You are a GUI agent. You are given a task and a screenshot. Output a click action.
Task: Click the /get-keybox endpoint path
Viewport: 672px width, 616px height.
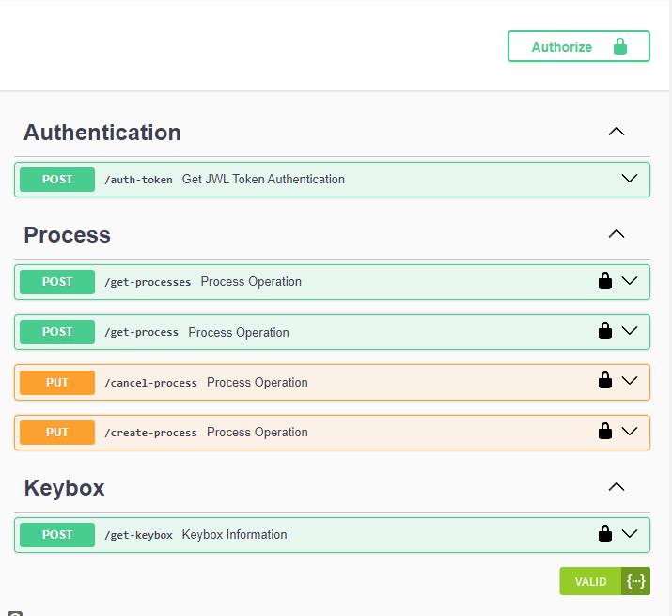[x=138, y=535]
